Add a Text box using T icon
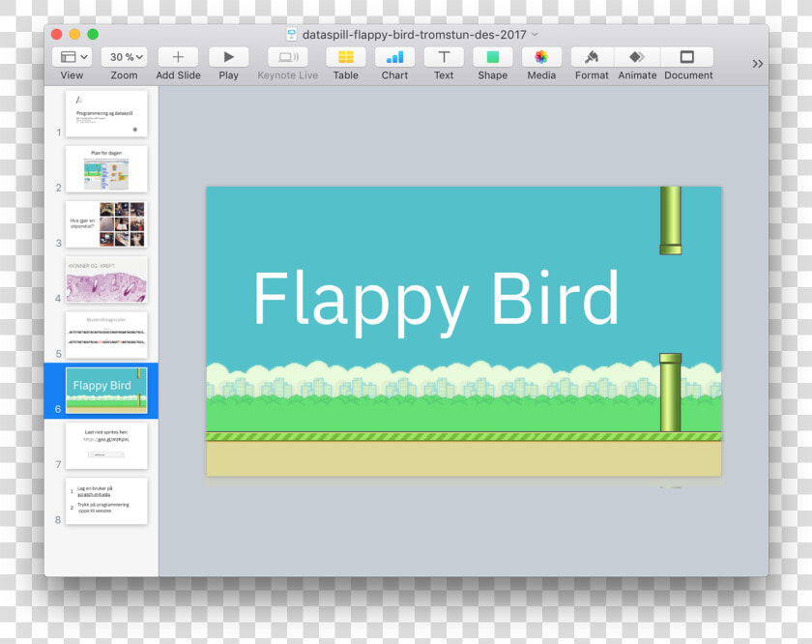The image size is (812, 644). (444, 56)
